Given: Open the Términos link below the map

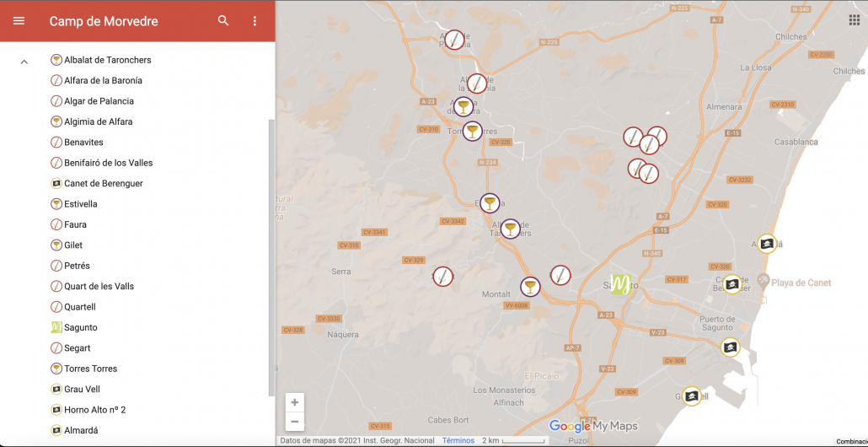Looking at the screenshot, I should click(458, 441).
